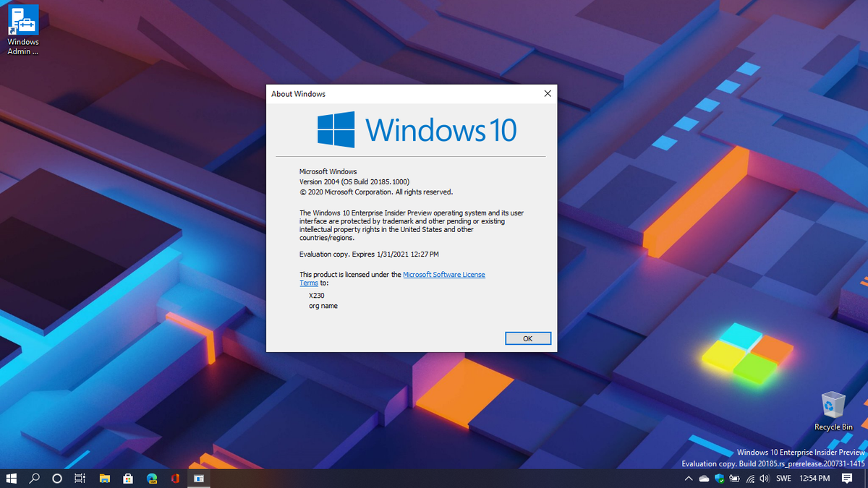Click the "Version 2004 (OS Build 20185.1000)" text

pyautogui.click(x=354, y=181)
